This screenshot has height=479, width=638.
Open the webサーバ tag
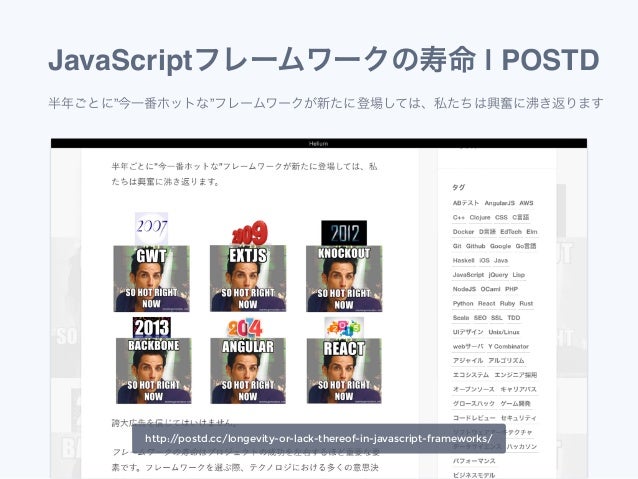pyautogui.click(x=468, y=346)
